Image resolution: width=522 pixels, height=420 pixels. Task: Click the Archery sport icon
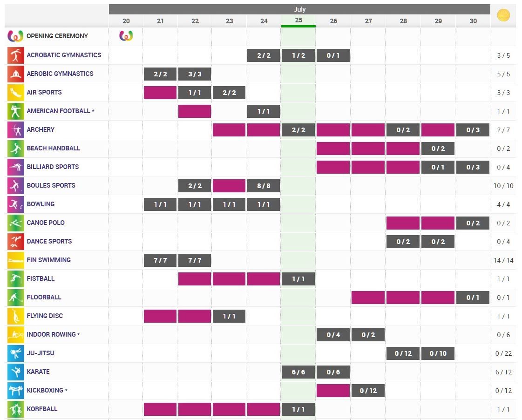coord(15,130)
